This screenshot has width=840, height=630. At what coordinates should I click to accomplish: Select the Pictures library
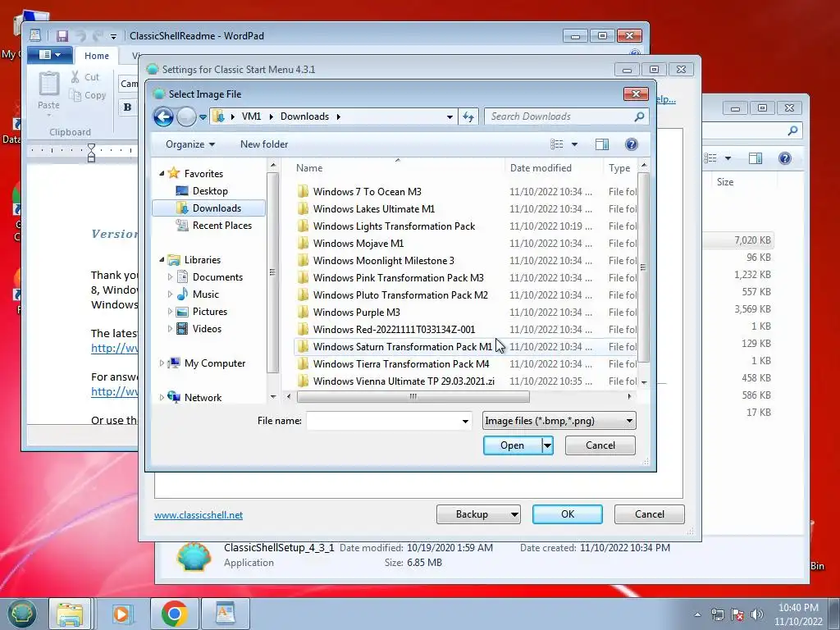pos(209,311)
